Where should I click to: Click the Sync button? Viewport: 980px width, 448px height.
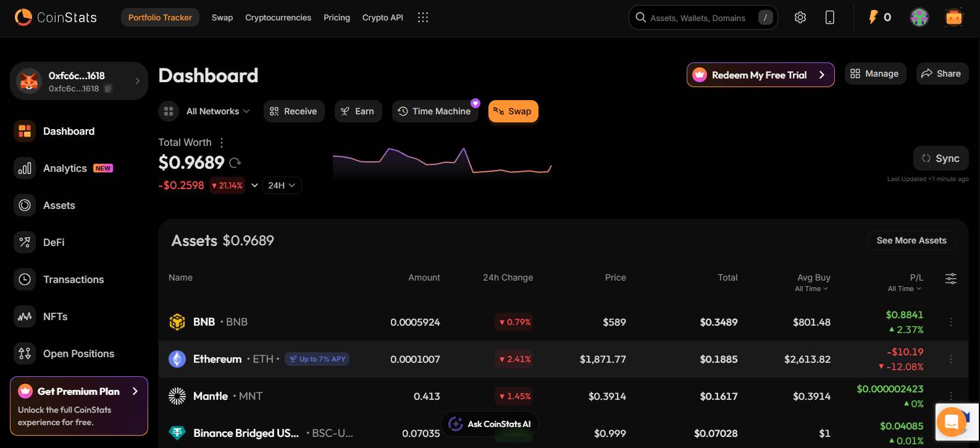(941, 158)
